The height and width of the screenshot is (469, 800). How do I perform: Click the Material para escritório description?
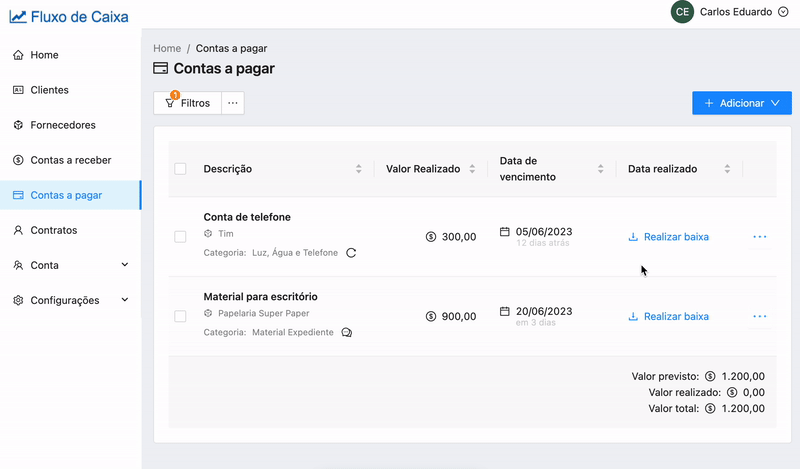pos(260,297)
